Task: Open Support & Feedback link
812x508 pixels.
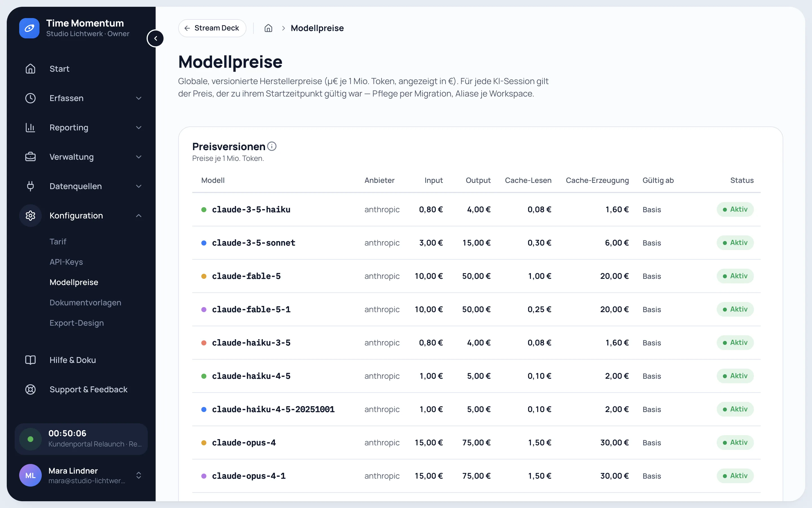Action: click(x=88, y=389)
